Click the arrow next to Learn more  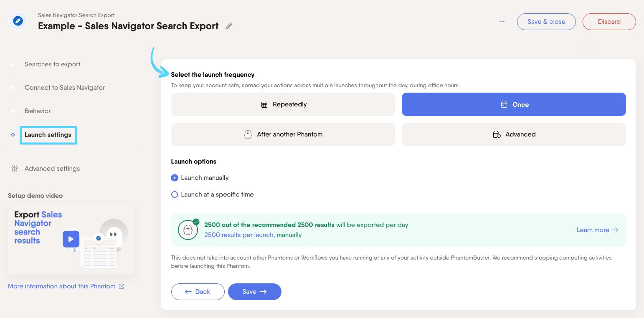[x=615, y=230]
